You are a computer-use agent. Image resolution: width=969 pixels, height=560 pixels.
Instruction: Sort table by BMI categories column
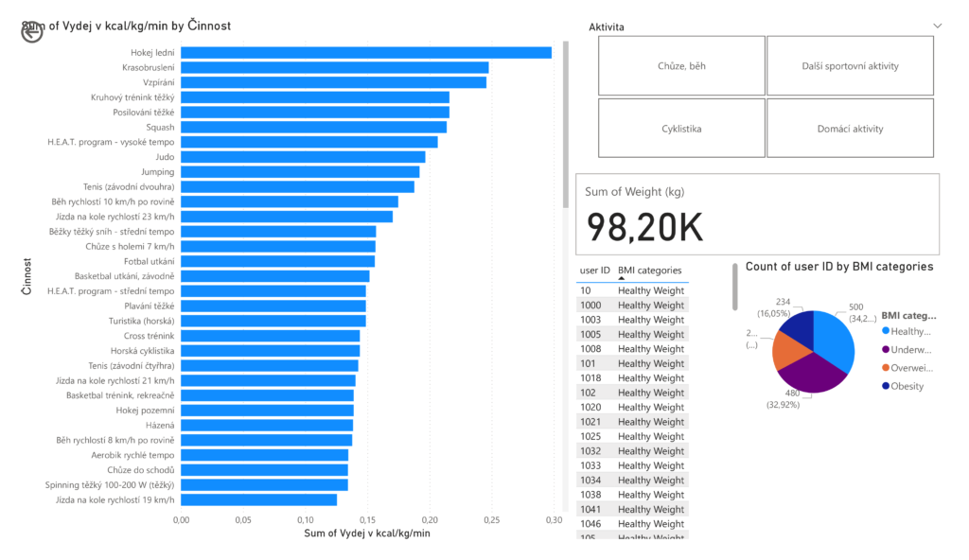click(650, 271)
